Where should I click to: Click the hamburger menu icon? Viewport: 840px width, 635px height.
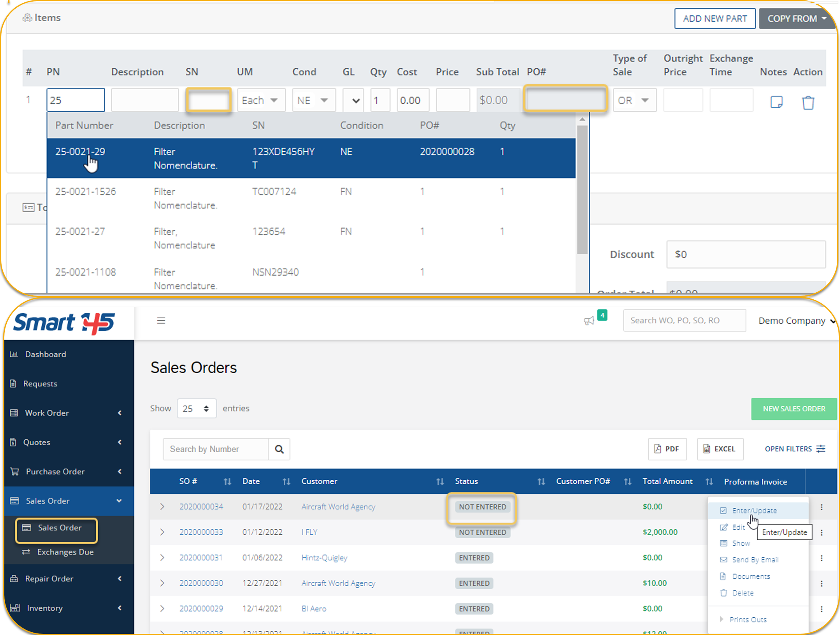click(x=161, y=321)
